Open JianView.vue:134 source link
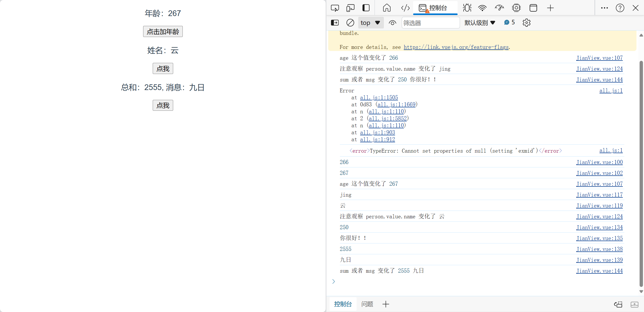Image resolution: width=644 pixels, height=312 pixels. (599, 227)
